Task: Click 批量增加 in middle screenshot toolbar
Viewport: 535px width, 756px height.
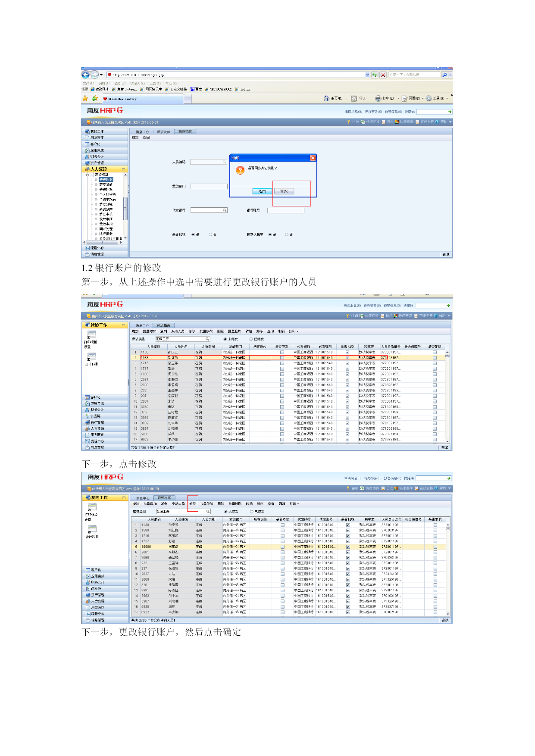Action: pyautogui.click(x=150, y=331)
